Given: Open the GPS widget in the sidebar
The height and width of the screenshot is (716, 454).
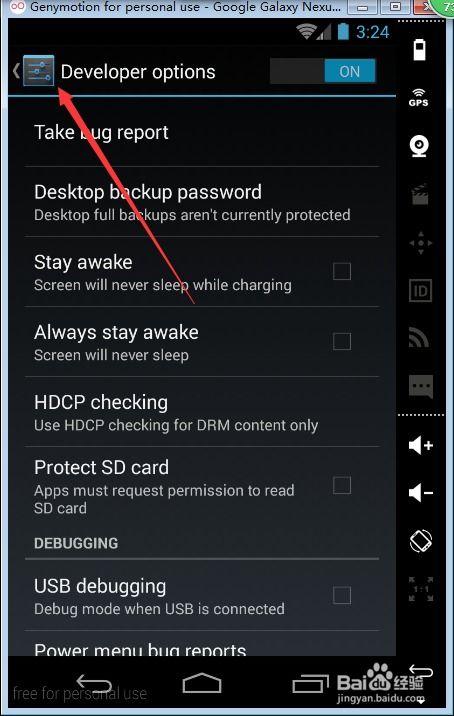Looking at the screenshot, I should click(x=418, y=98).
